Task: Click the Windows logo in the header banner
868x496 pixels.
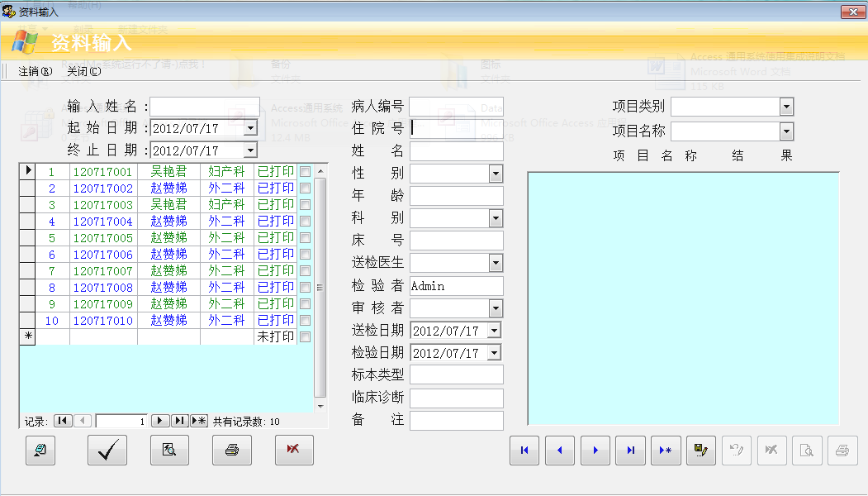Action: 26,42
